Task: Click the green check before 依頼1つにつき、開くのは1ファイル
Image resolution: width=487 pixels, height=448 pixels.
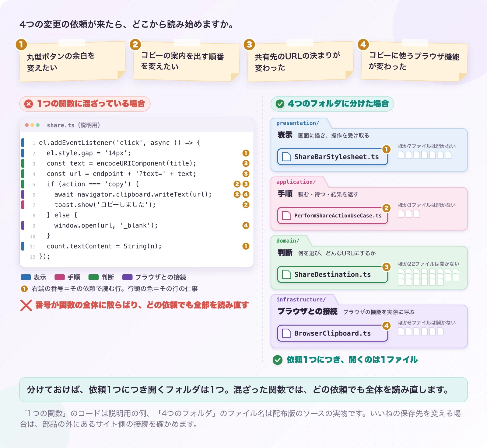Action: (x=277, y=360)
